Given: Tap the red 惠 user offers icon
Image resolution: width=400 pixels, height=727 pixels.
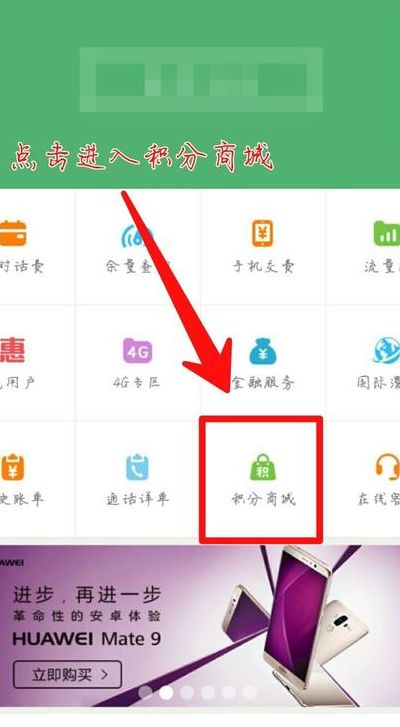Looking at the screenshot, I should pos(12,351).
